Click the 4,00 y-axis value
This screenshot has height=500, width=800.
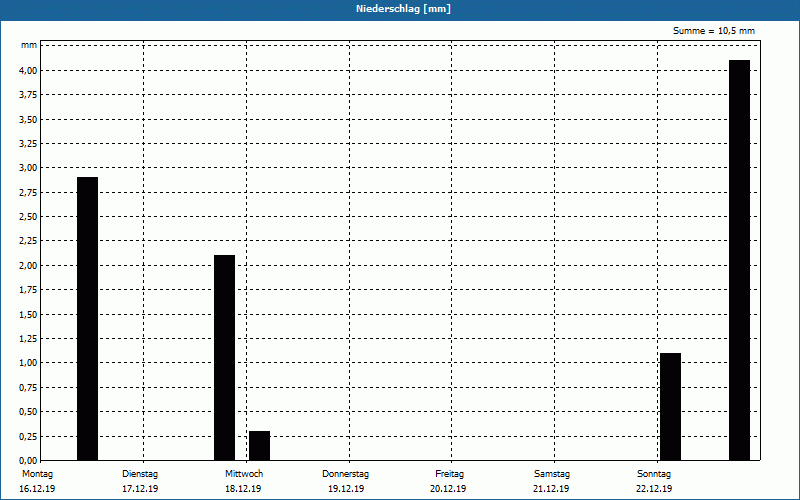click(x=28, y=70)
